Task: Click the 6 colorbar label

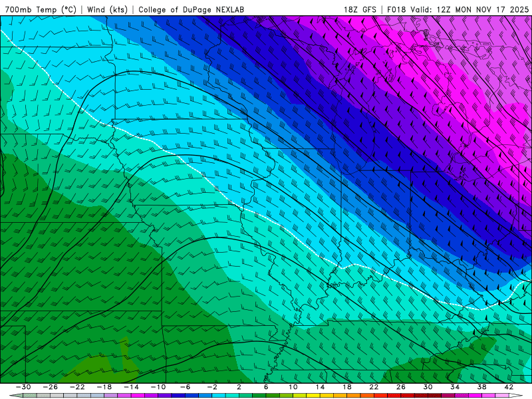Action: click(x=266, y=387)
